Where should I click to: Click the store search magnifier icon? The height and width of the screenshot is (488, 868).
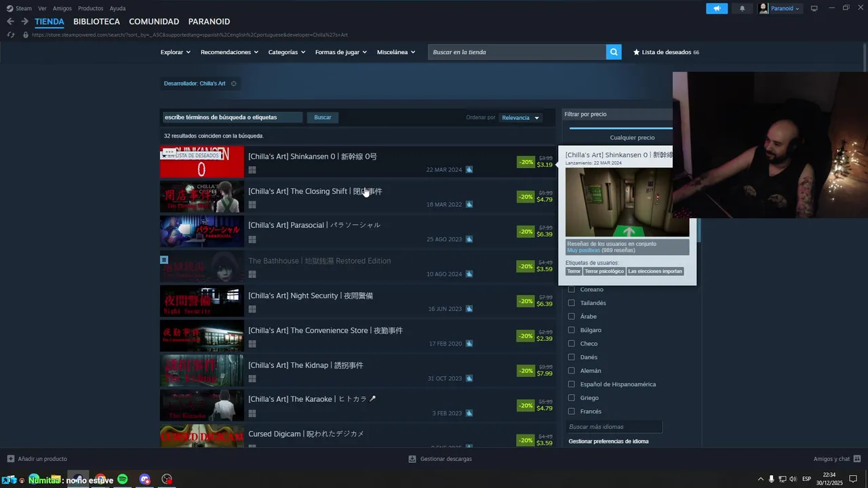coord(614,52)
